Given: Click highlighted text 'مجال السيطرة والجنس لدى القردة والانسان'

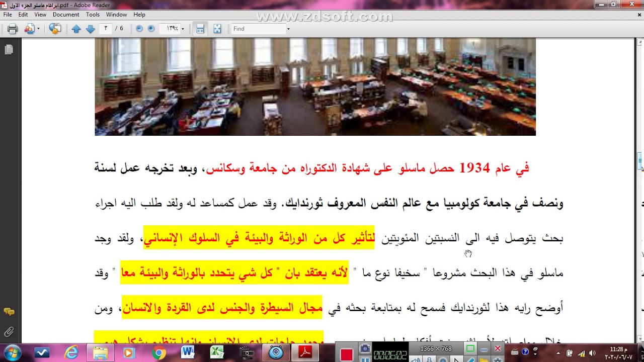Looking at the screenshot, I should click(222, 307).
